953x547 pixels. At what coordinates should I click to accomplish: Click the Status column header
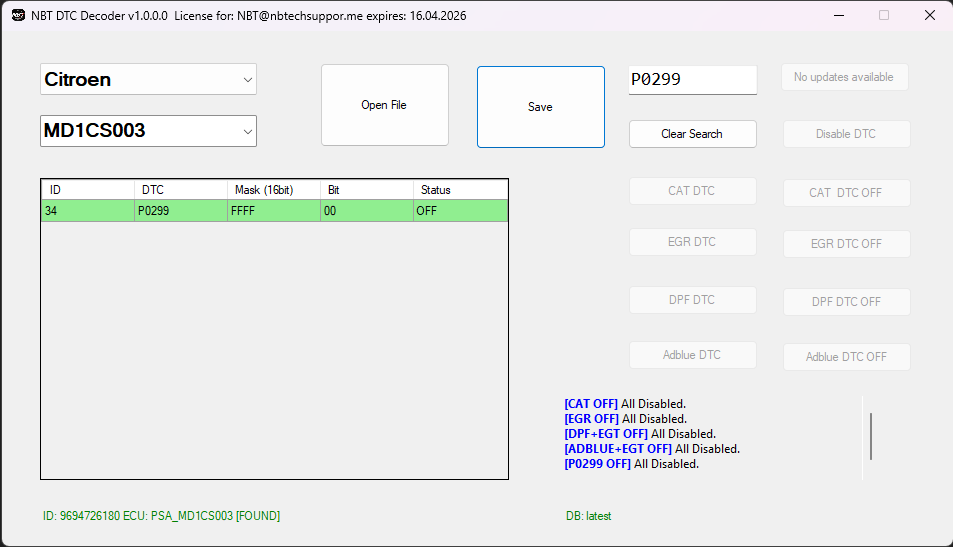click(461, 190)
